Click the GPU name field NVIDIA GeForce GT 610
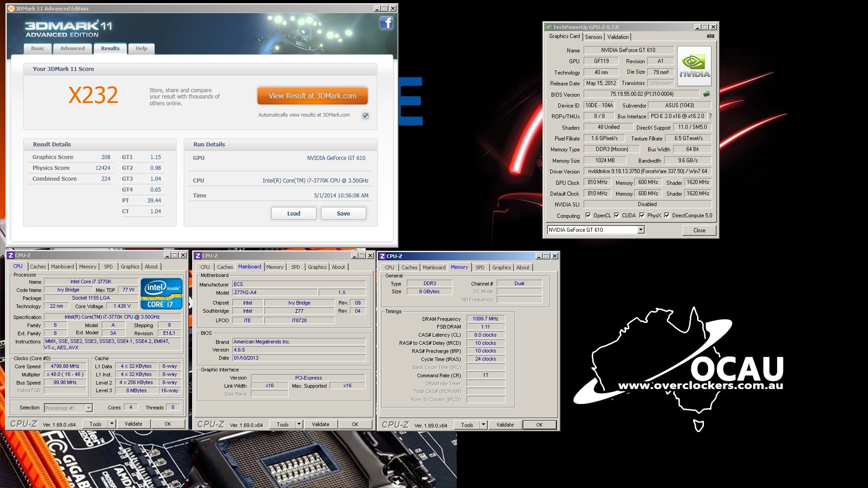Screen dimensions: 868x488 (628, 50)
